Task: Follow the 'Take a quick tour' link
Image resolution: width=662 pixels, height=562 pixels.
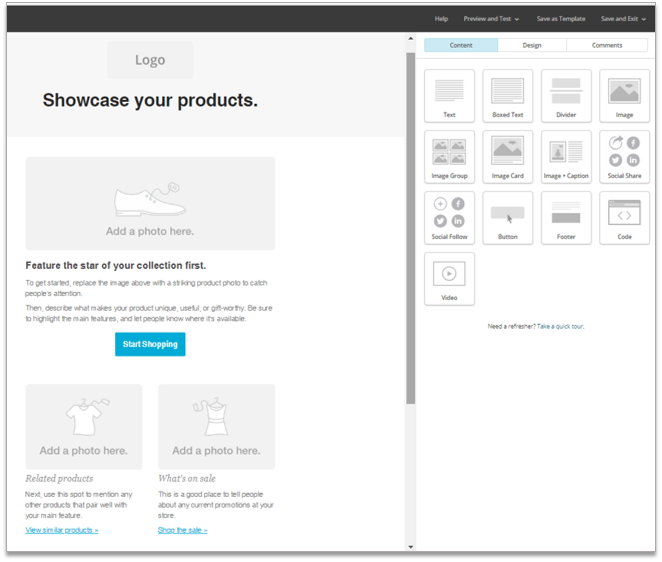Action: [560, 327]
